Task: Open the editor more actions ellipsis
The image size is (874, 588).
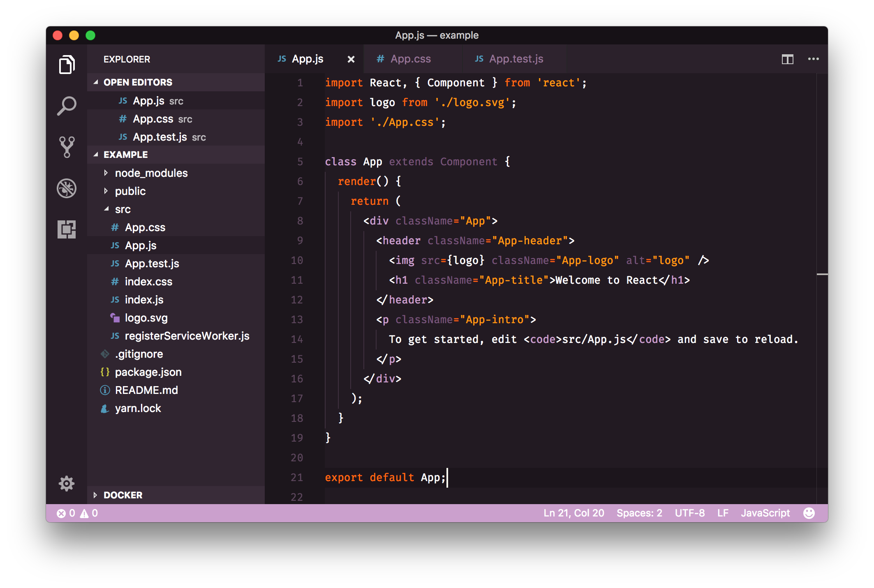Action: pyautogui.click(x=813, y=59)
